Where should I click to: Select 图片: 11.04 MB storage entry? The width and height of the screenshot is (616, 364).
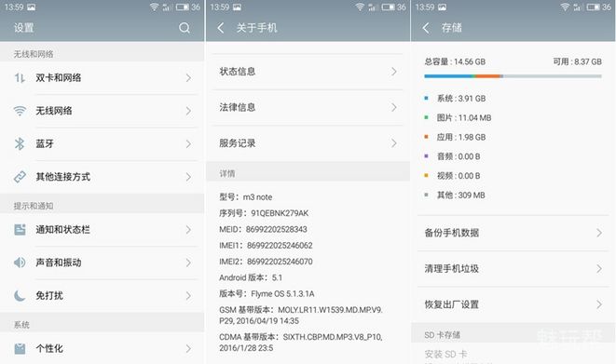tap(464, 117)
